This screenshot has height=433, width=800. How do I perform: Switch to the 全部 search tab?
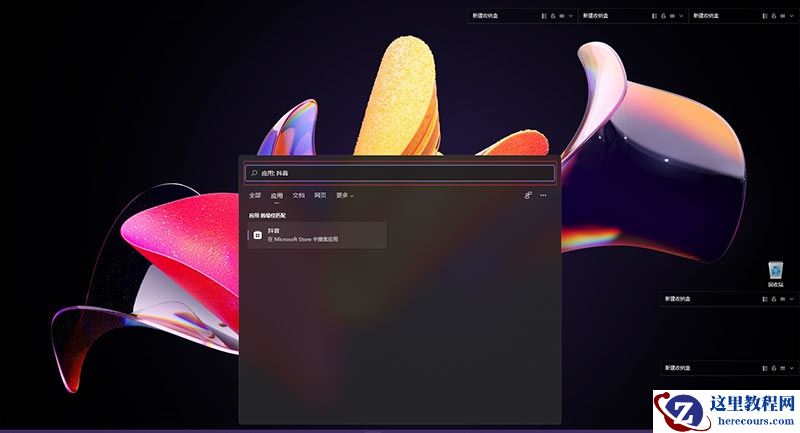pyautogui.click(x=255, y=195)
